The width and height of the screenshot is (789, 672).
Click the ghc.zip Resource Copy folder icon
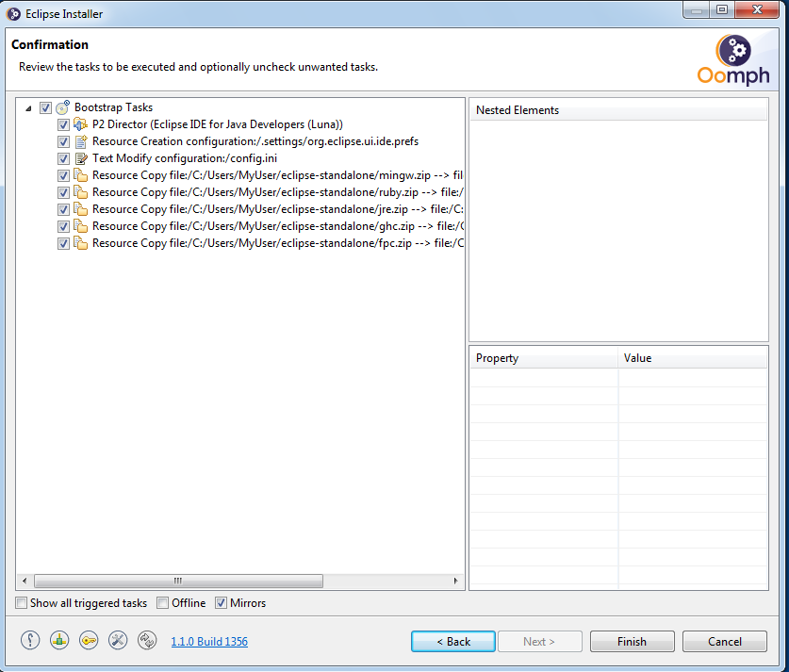80,226
